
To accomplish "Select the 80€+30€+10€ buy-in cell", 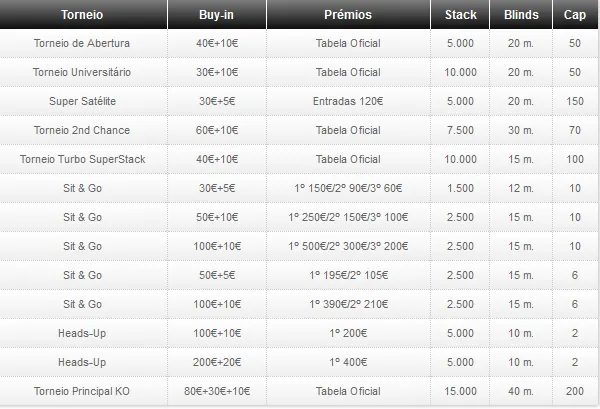I will click(217, 391).
